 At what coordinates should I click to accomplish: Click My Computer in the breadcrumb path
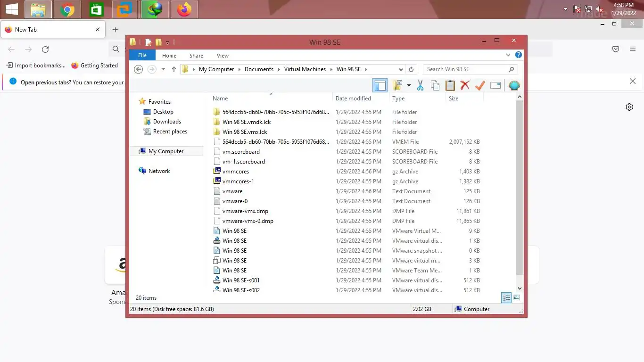click(x=216, y=69)
